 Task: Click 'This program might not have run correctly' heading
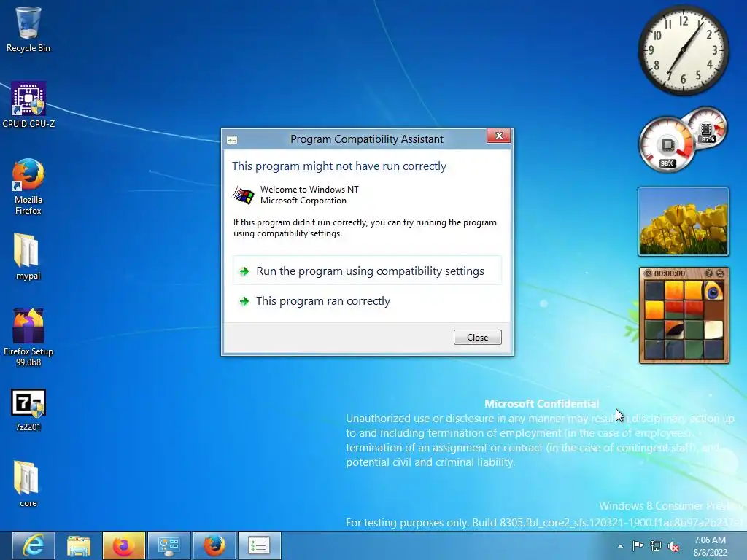click(x=339, y=166)
